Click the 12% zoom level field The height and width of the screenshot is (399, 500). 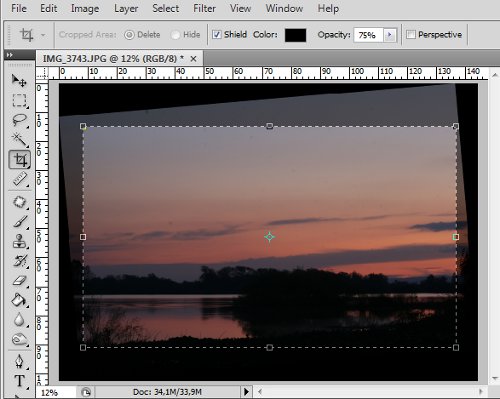pos(55,392)
